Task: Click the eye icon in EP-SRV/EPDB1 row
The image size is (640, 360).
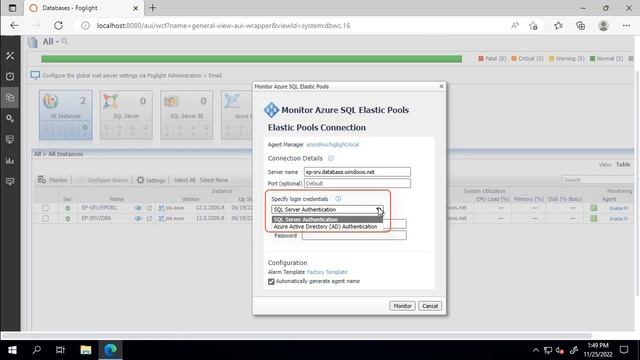Action: (x=138, y=208)
